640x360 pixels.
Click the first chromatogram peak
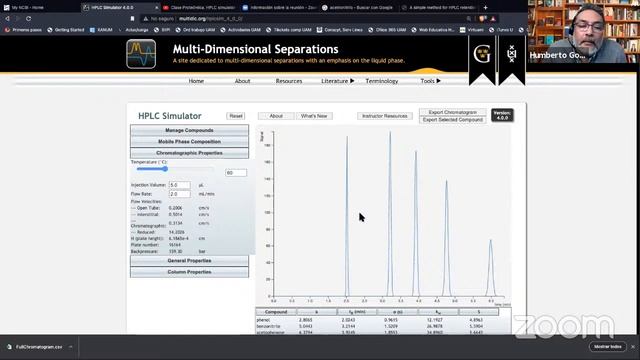[x=347, y=216]
